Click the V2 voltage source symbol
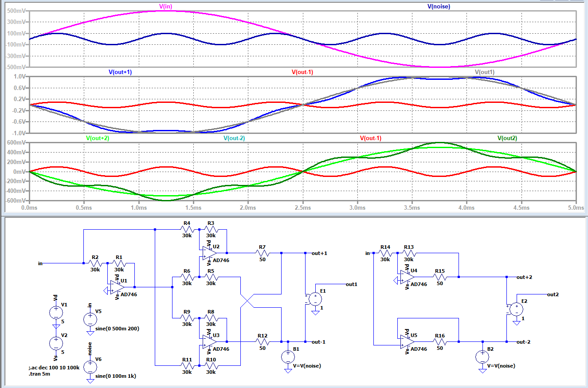Viewport: 588px width, 388px height. (56, 343)
